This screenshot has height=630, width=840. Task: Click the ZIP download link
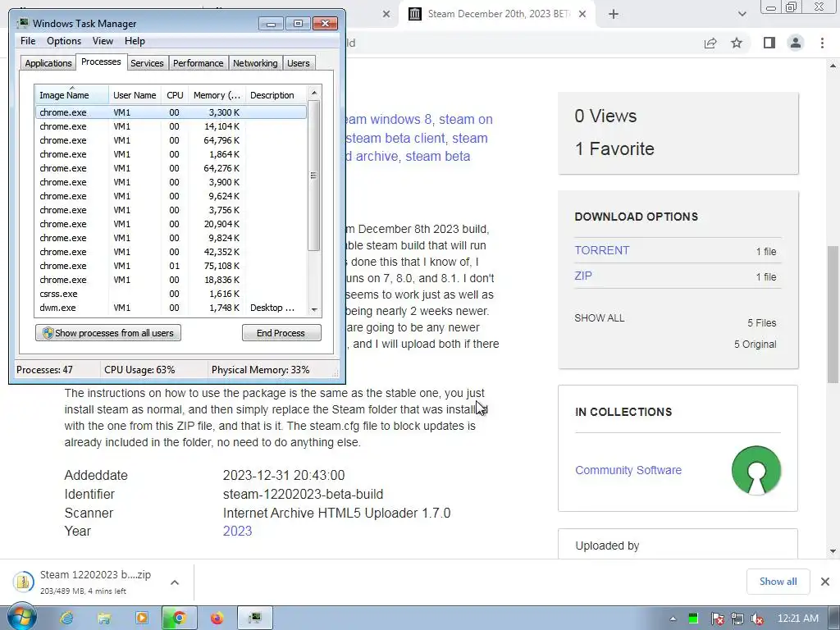click(x=583, y=276)
